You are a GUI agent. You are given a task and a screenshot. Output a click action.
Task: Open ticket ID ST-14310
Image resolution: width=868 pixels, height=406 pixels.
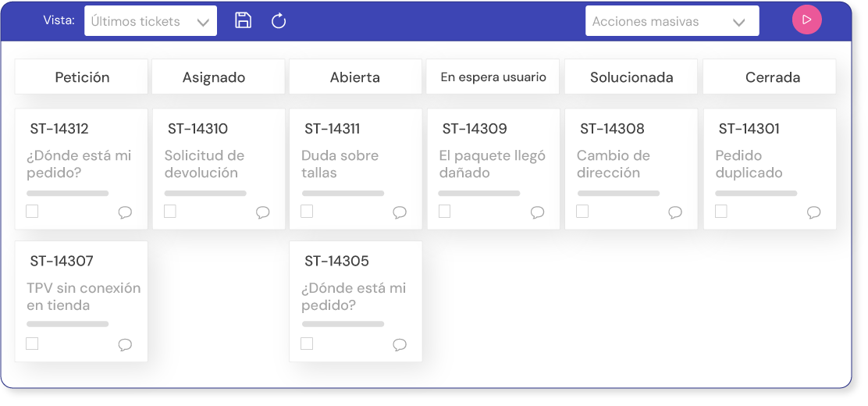197,129
